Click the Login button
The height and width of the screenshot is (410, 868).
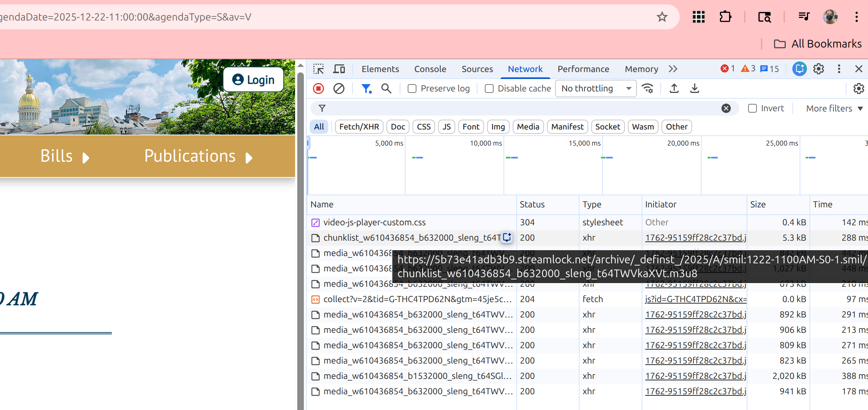point(253,79)
